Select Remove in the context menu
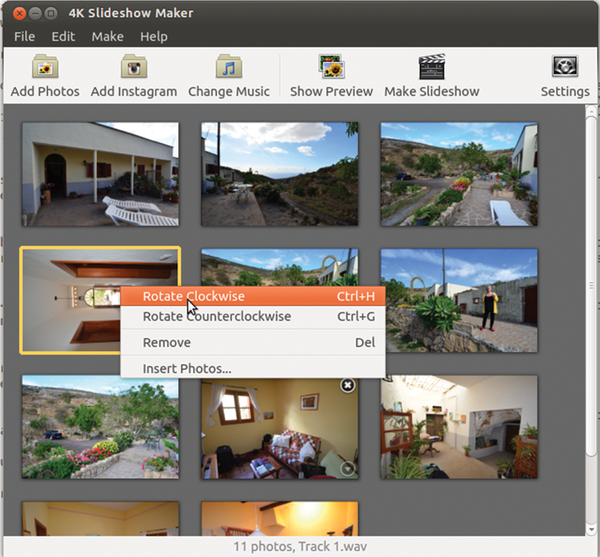Viewport: 600px width, 557px height. pyautogui.click(x=253, y=342)
